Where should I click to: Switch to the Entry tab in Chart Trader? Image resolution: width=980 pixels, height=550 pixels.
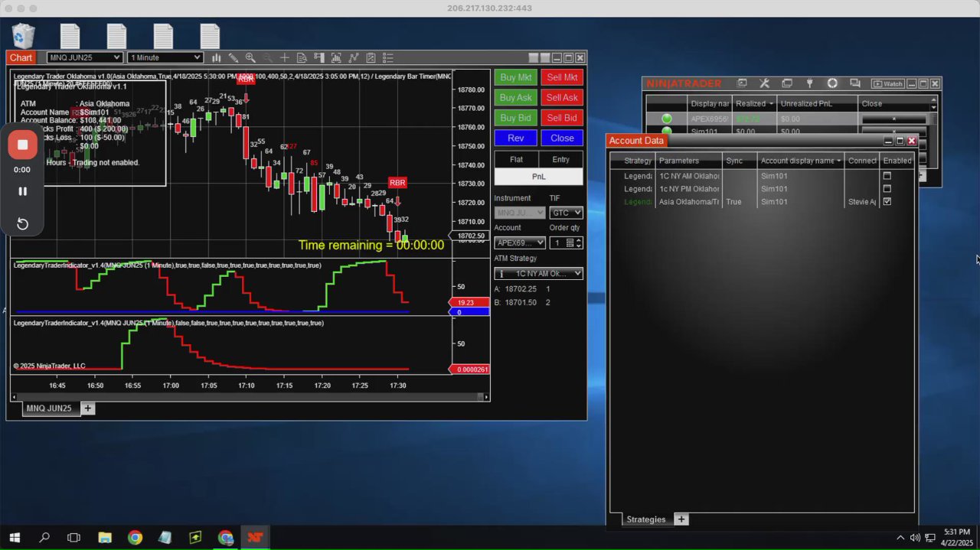click(x=560, y=160)
